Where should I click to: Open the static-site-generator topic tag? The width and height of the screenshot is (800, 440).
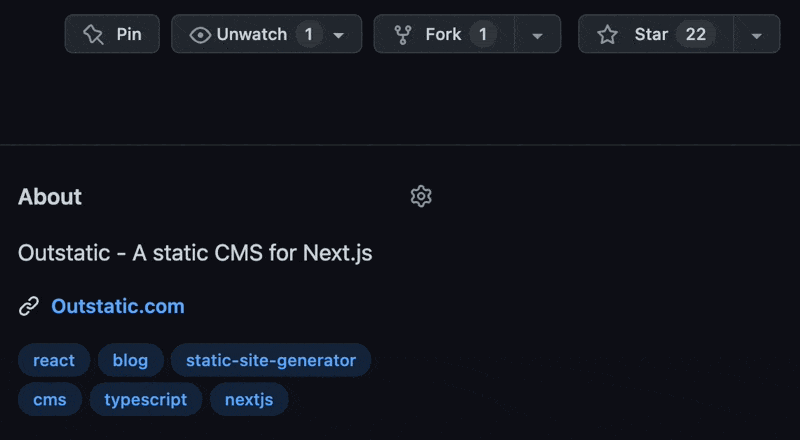(271, 360)
